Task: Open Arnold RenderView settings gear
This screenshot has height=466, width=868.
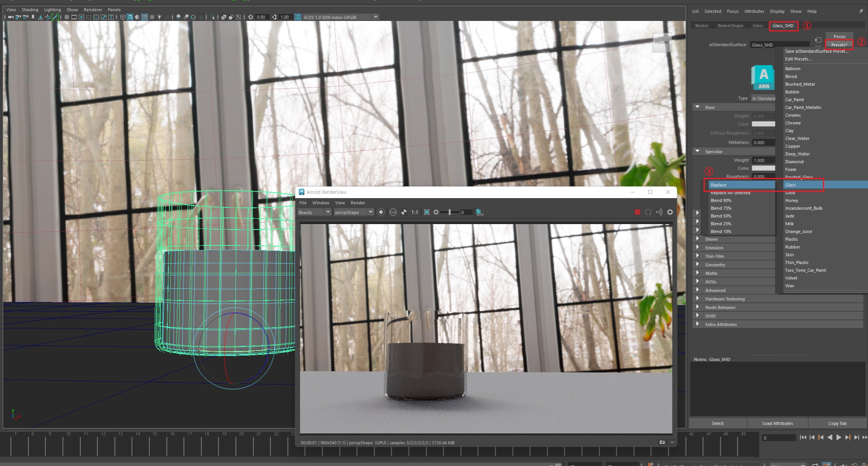Action: 670,212
